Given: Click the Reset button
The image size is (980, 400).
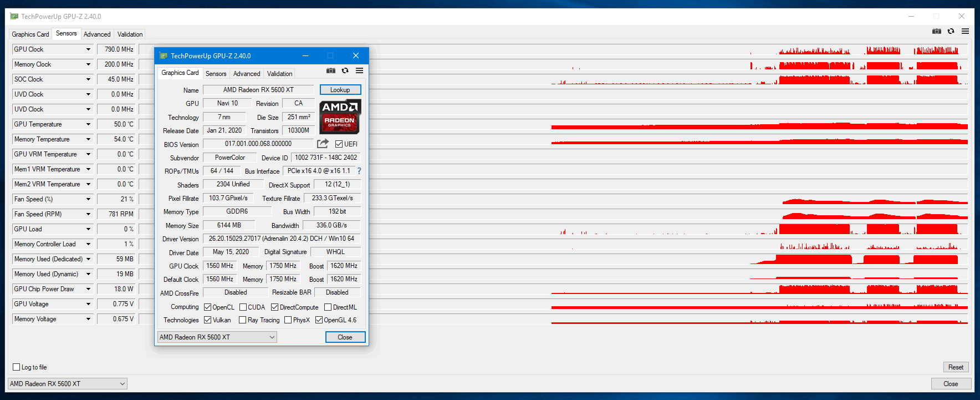Looking at the screenshot, I should click(956, 367).
